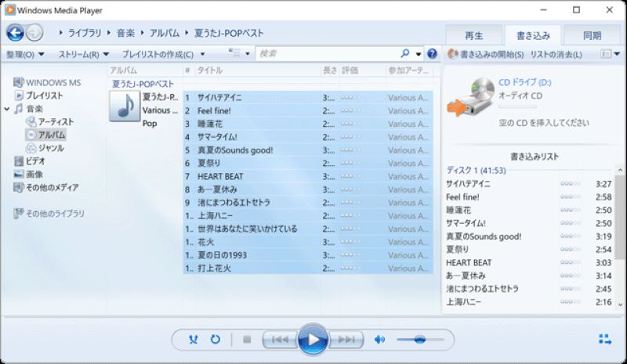
Task: Expand the view options dropdown arrow
Action: coord(248,54)
